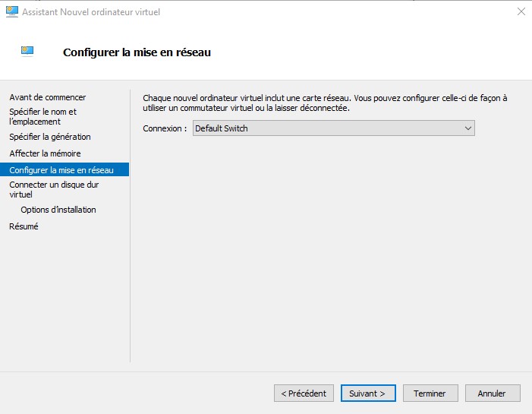Click the Terminer button

430,393
